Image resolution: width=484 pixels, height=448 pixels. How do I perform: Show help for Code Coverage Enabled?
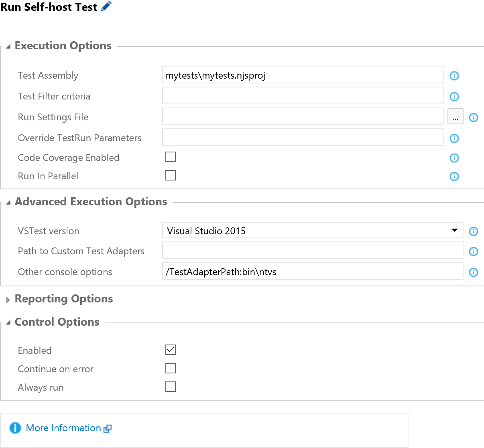click(454, 158)
